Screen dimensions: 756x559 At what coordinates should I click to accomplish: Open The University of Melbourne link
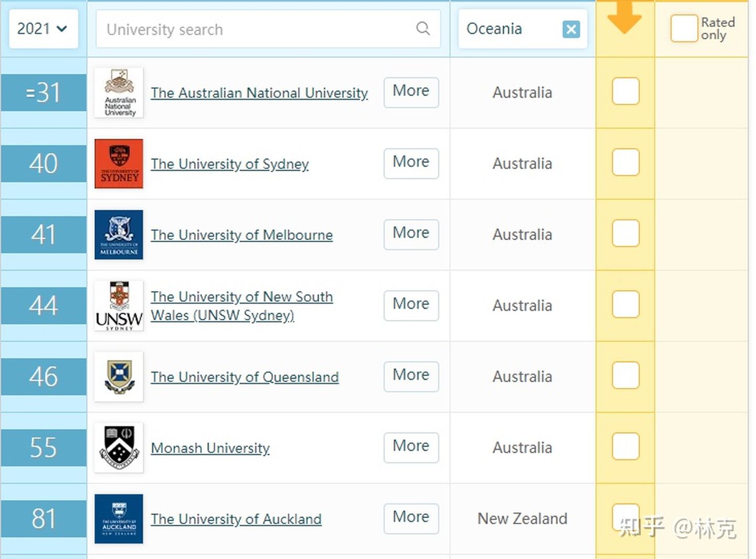pyautogui.click(x=242, y=235)
